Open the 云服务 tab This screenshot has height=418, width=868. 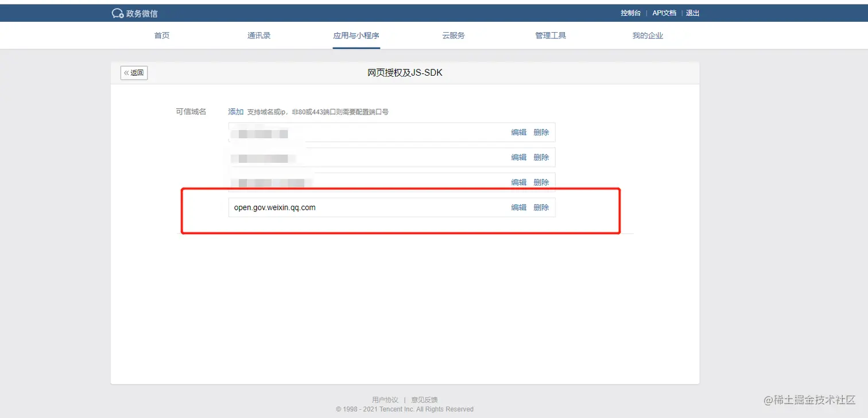(454, 36)
